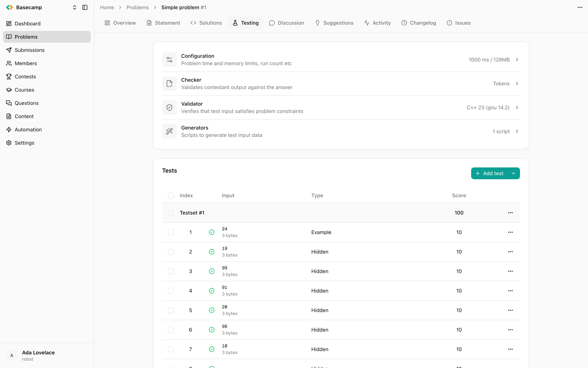Switch to the Statement tab

(x=163, y=23)
